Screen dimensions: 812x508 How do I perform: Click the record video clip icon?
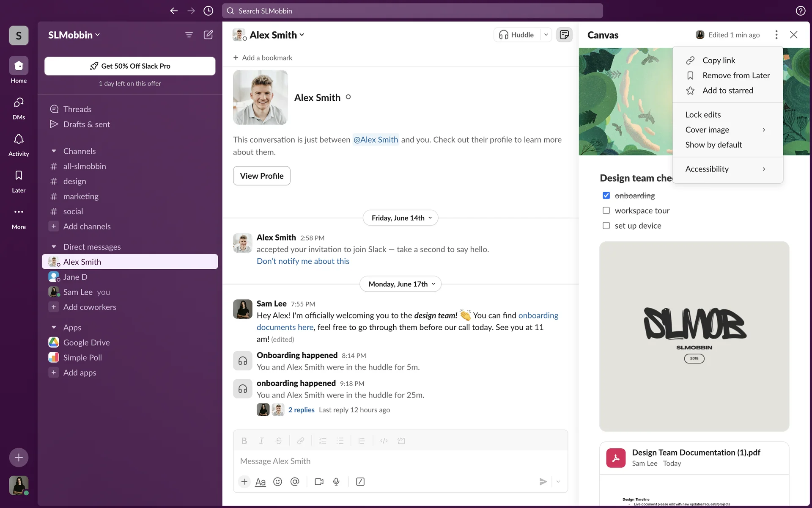(319, 482)
